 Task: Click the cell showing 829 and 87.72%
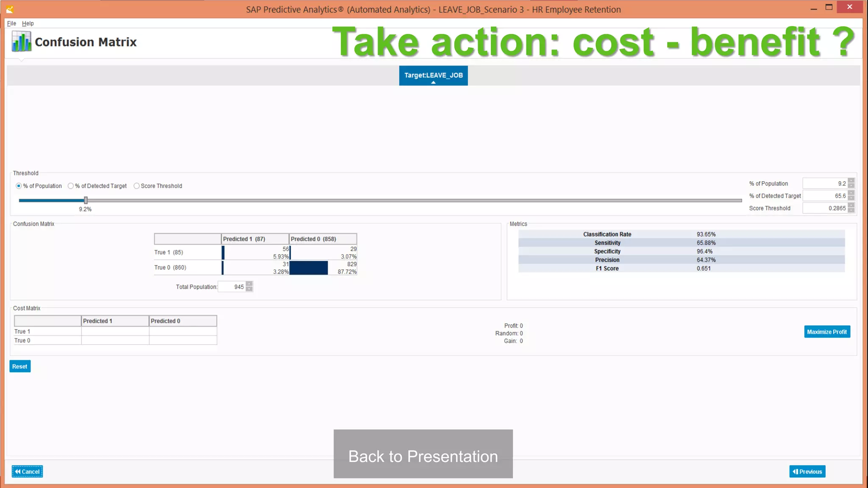click(x=323, y=268)
